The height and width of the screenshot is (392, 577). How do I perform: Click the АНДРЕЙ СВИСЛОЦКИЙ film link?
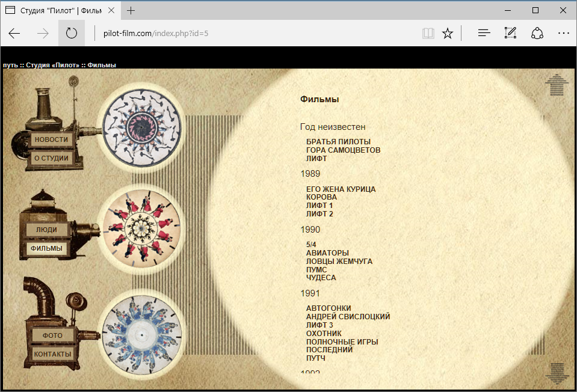348,317
